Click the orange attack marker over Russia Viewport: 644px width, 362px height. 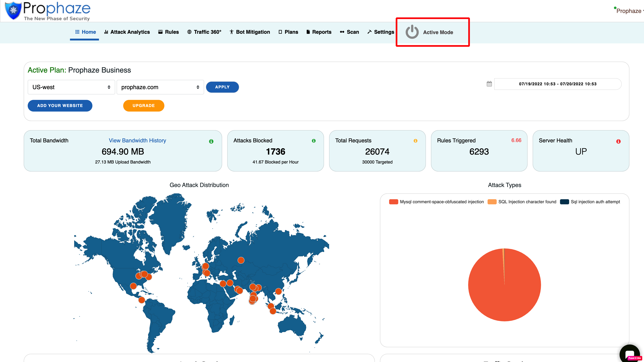[241, 260]
